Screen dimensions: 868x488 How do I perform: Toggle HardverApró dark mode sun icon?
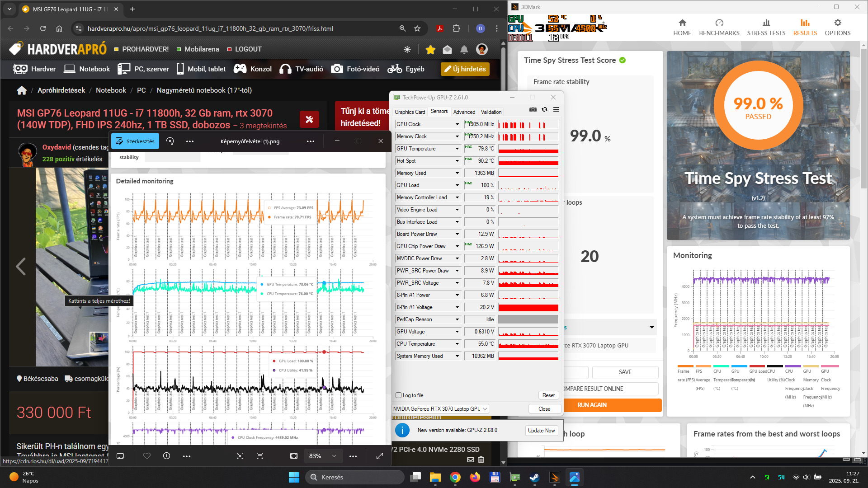[407, 50]
